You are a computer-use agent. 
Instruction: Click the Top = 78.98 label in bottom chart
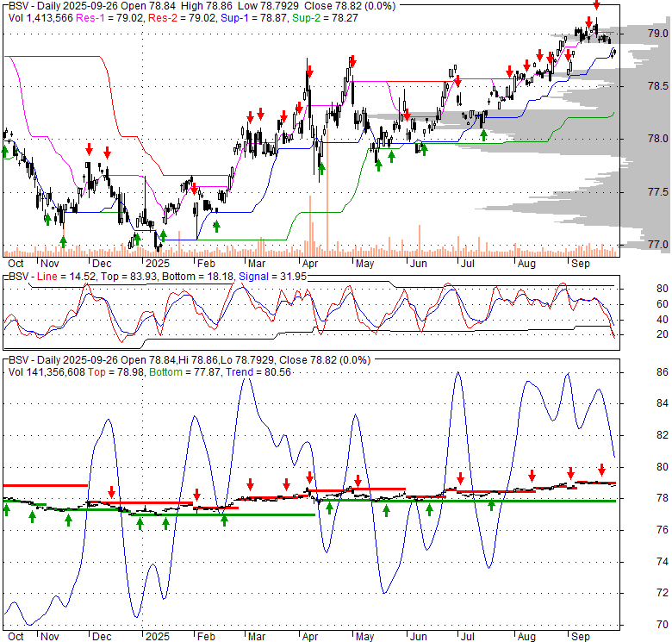point(116,372)
